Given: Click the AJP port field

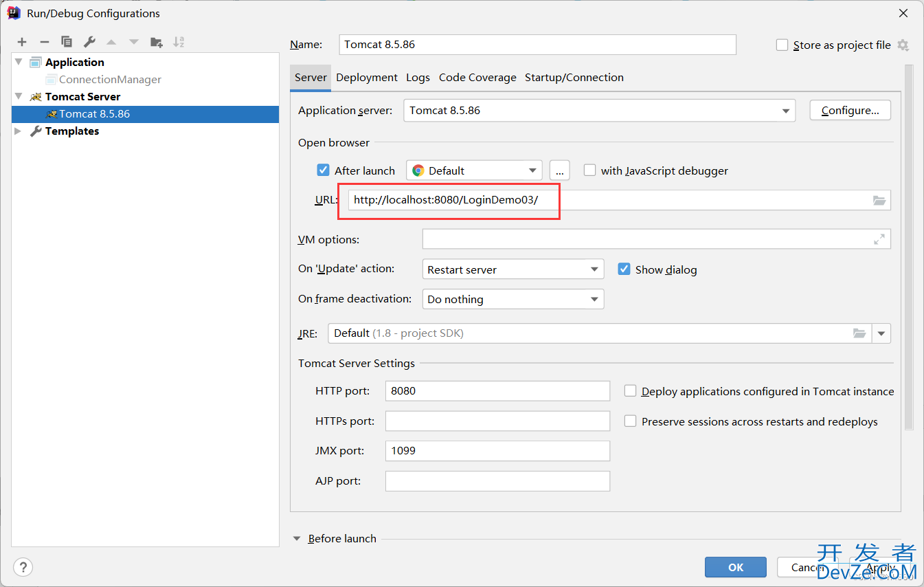Looking at the screenshot, I should click(x=497, y=481).
